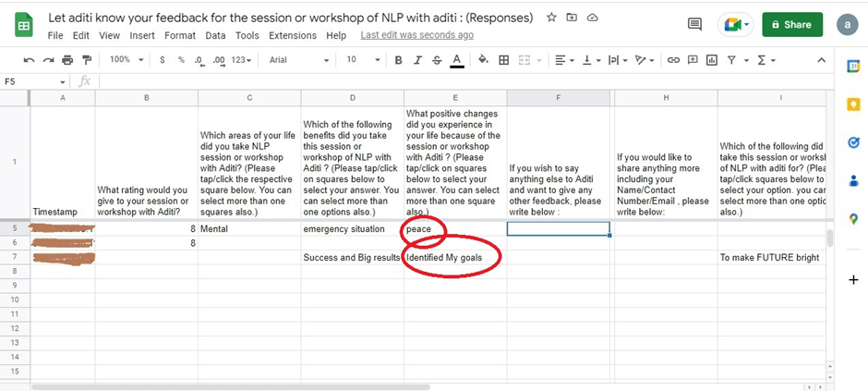Image resolution: width=868 pixels, height=391 pixels.
Task: Open the 'Last edit was seconds ago' link
Action: point(416,35)
